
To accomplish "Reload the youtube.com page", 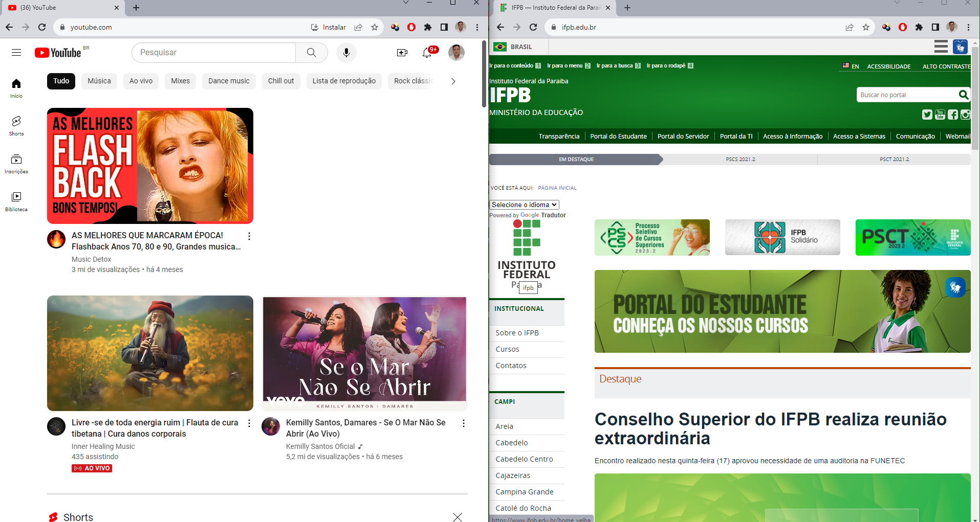I will pos(42,27).
